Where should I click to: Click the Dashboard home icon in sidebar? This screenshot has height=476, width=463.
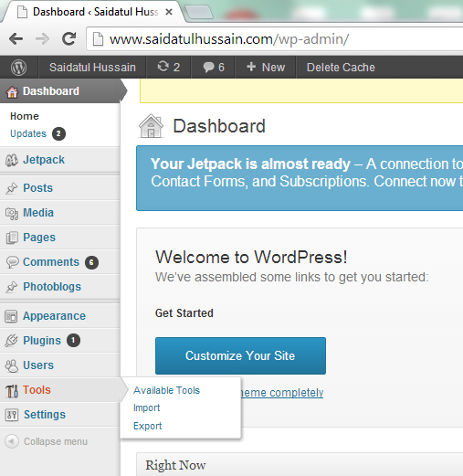pos(13,91)
